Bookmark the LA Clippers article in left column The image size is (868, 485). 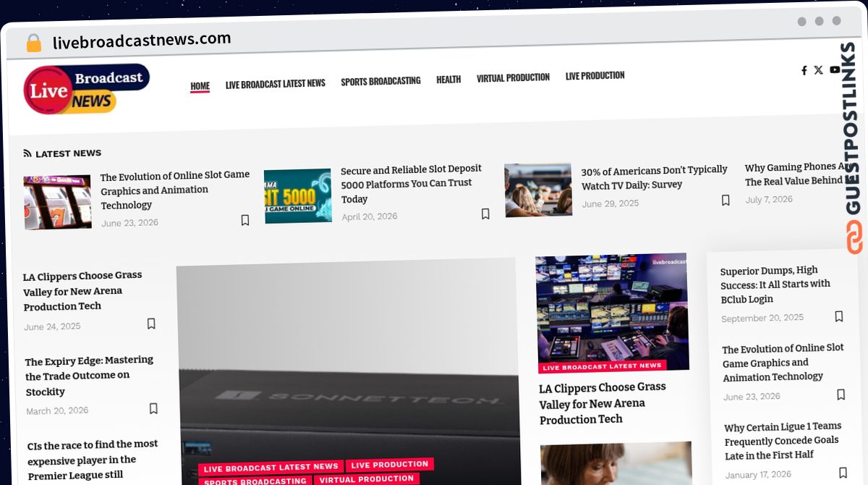(151, 324)
